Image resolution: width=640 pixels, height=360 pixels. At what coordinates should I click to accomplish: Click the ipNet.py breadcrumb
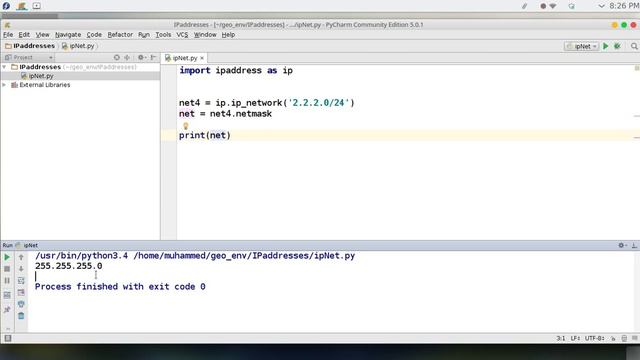click(78, 46)
